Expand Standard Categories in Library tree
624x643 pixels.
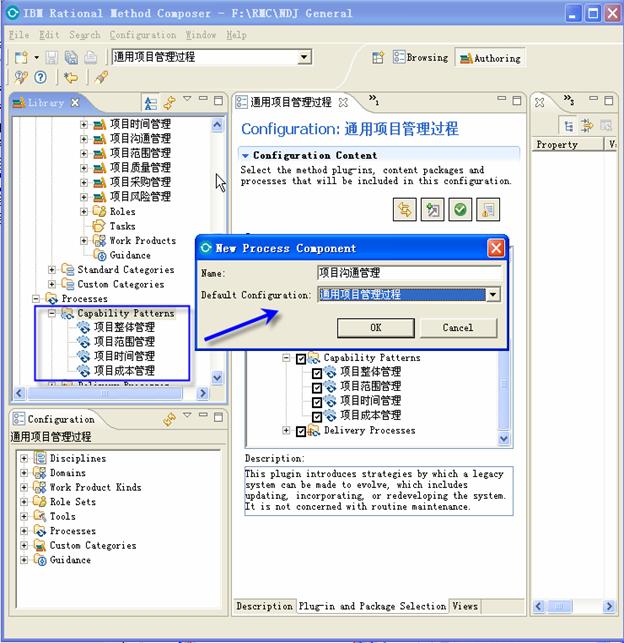pyautogui.click(x=52, y=269)
